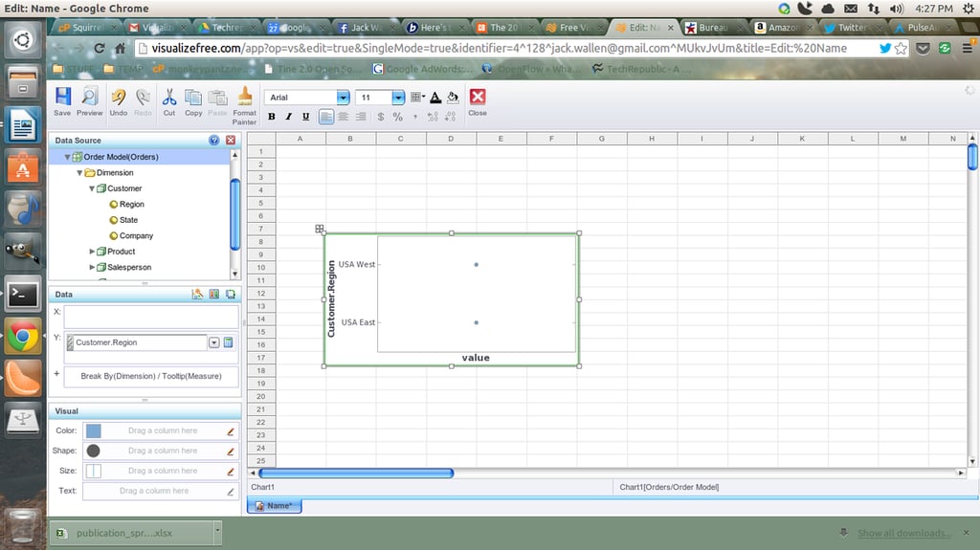Select the Region field in tree
Viewport: 980px width, 550px height.
click(131, 204)
